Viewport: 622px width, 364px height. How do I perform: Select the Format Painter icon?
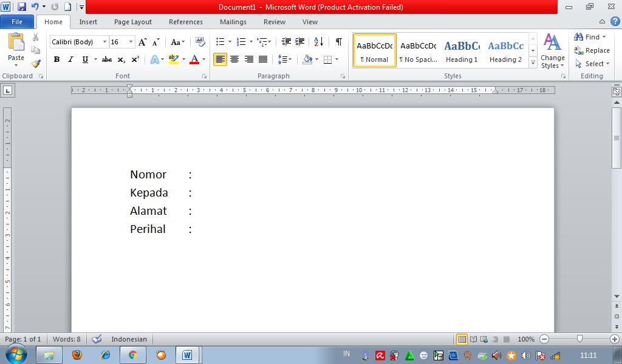(35, 62)
